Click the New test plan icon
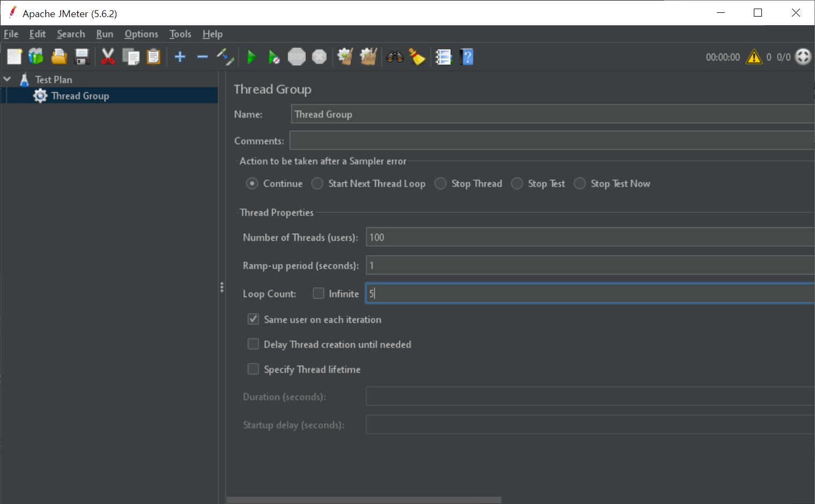The image size is (815, 504). pyautogui.click(x=14, y=56)
